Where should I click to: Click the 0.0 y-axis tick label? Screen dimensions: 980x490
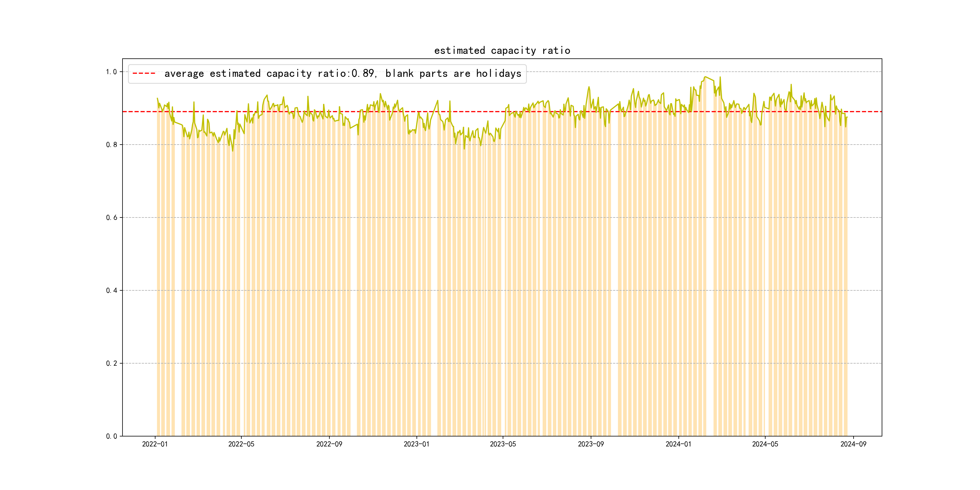click(111, 436)
